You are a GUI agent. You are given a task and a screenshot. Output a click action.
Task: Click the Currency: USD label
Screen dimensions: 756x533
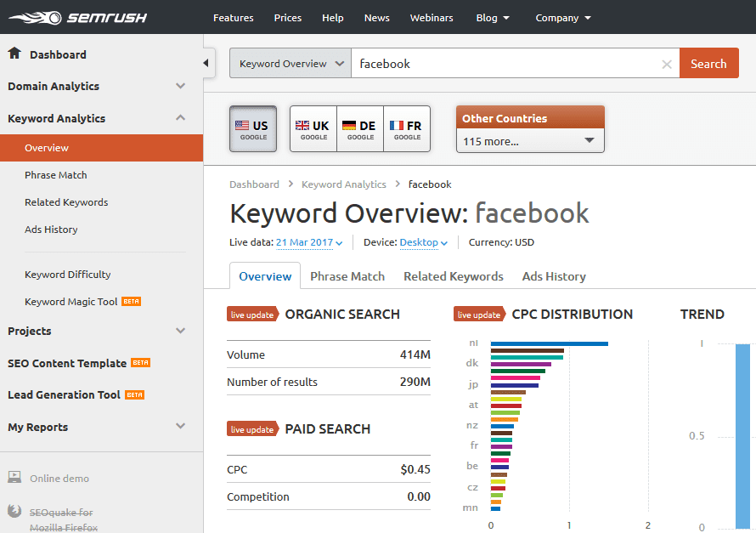point(501,242)
